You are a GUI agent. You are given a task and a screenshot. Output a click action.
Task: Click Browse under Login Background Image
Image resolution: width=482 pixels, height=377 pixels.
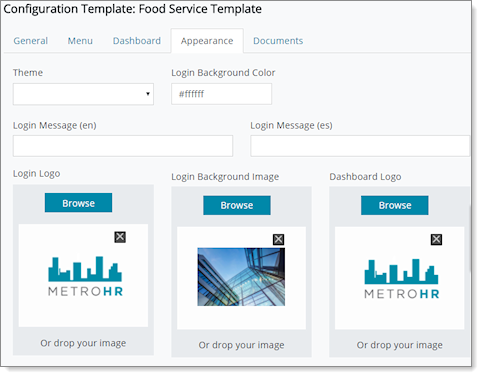pos(237,205)
